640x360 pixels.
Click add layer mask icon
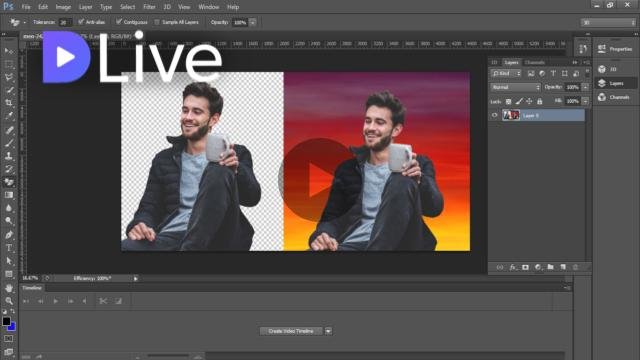coord(525,267)
